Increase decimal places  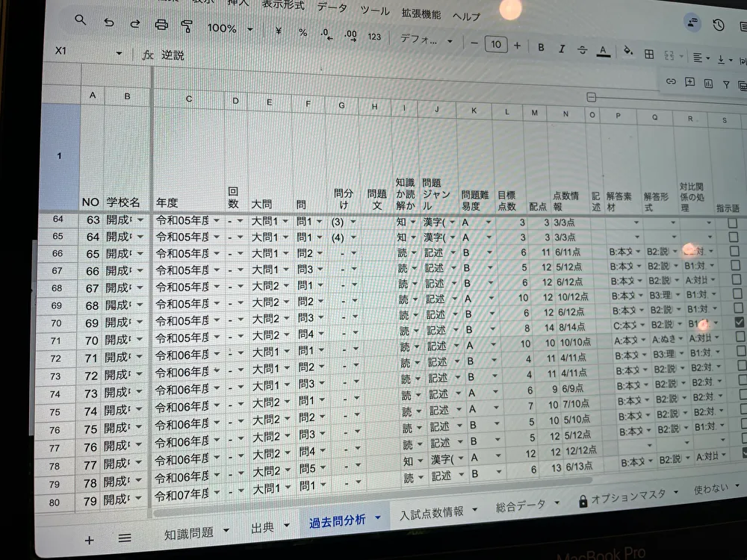click(x=350, y=36)
